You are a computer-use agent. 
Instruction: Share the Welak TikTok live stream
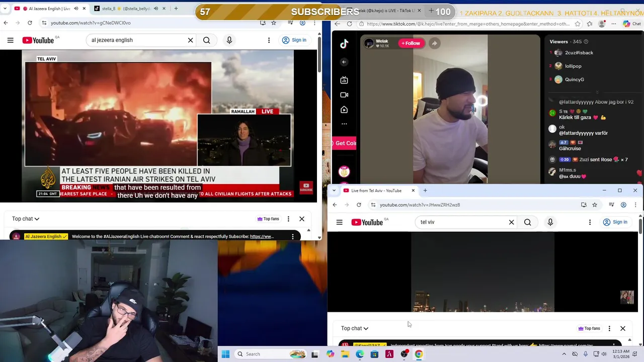click(434, 43)
